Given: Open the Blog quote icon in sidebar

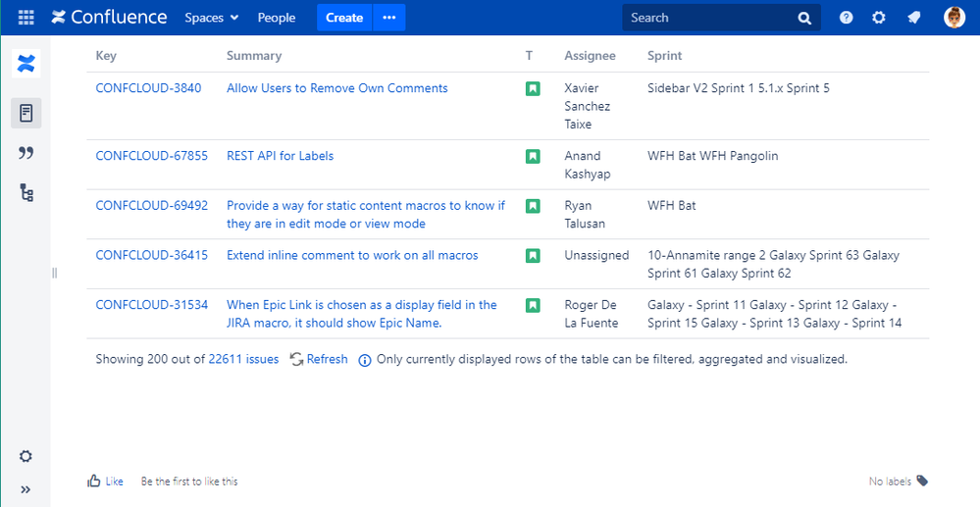Looking at the screenshot, I should 26,153.
